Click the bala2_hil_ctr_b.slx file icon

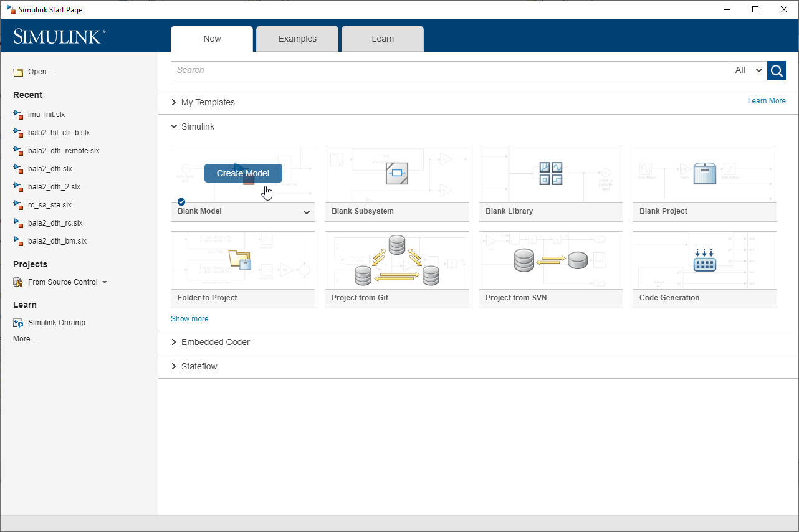[18, 133]
